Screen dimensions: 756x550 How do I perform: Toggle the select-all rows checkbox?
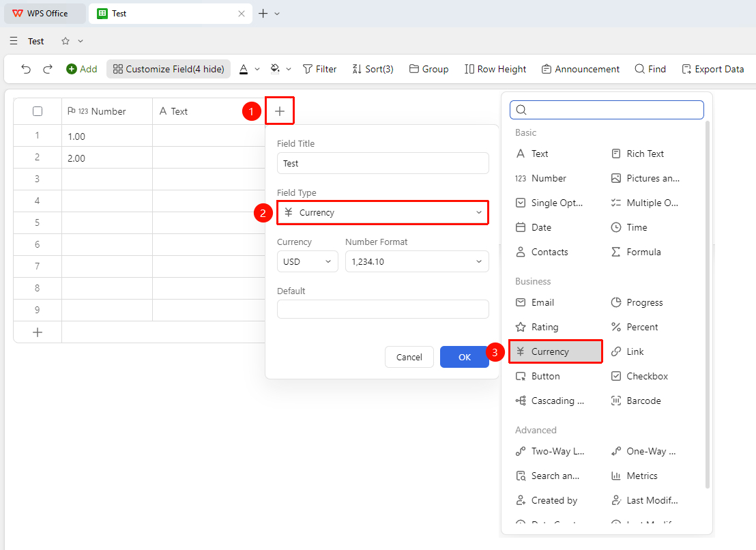[x=38, y=111]
